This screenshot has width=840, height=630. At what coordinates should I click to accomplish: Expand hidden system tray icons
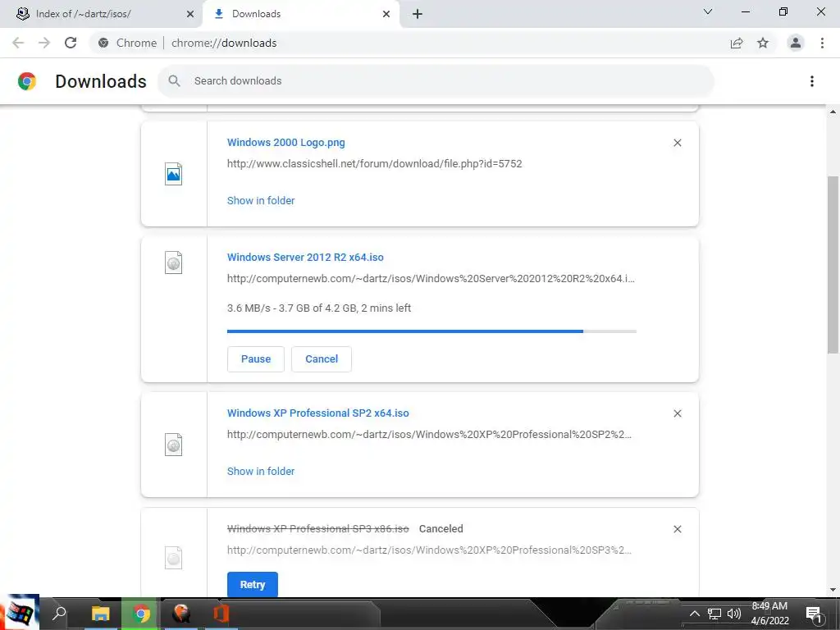tap(694, 614)
